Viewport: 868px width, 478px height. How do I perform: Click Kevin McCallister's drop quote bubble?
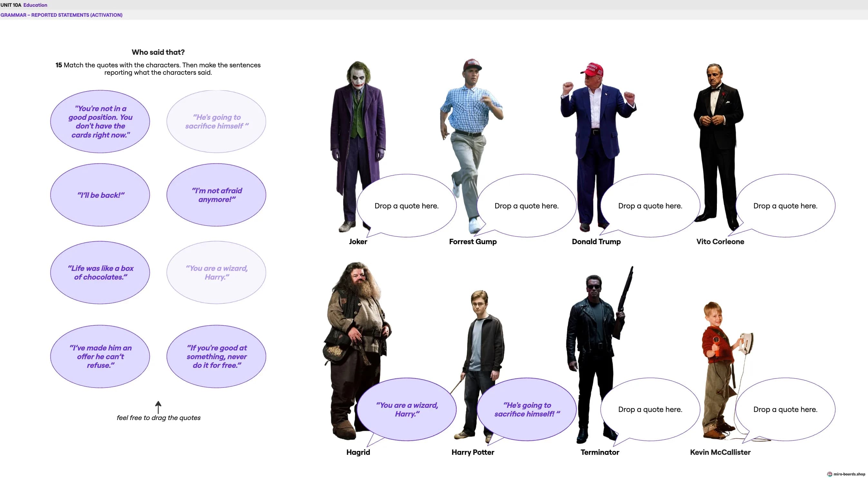(785, 409)
